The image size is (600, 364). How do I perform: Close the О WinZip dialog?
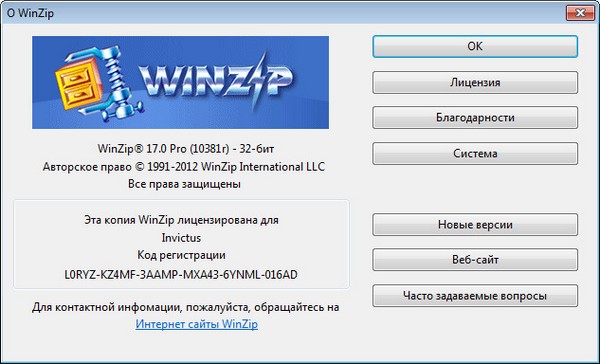580,13
